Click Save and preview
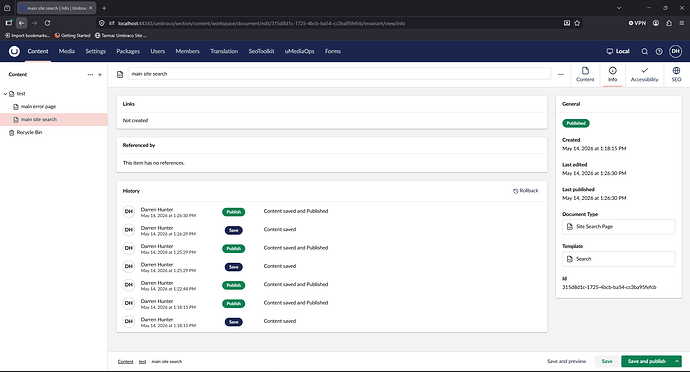The width and height of the screenshot is (690, 372). [566, 361]
